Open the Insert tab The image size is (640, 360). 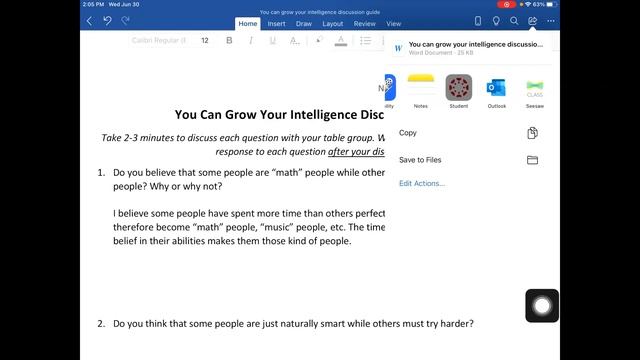coord(276,24)
